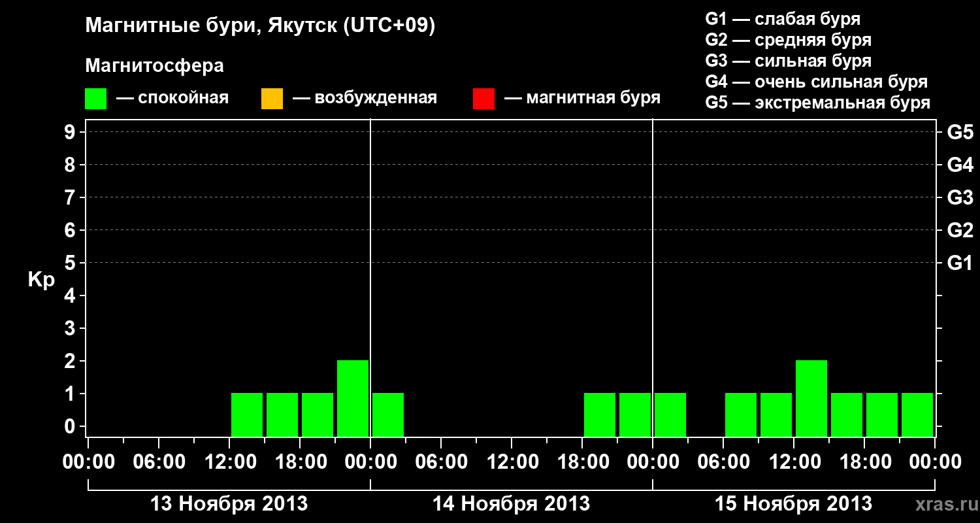The image size is (980, 523).
Task: Click the red 'магнитная буря' legend swatch
Action: [x=483, y=99]
